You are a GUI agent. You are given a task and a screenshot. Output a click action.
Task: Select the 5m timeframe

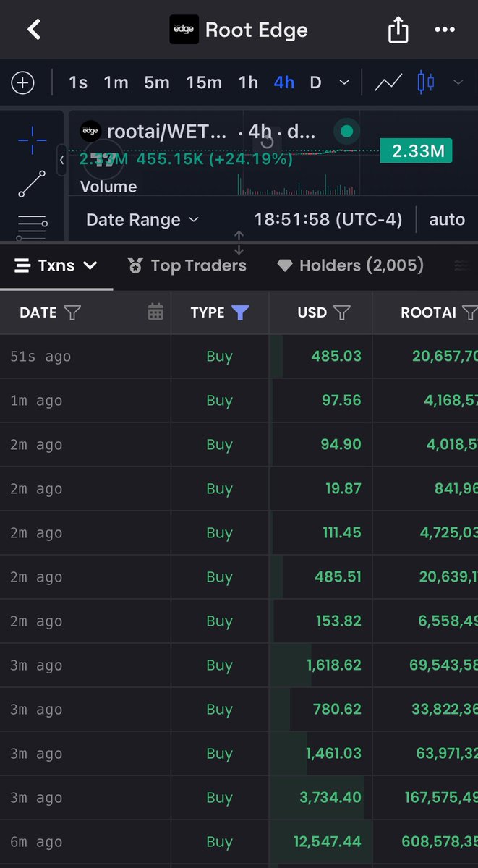click(x=156, y=82)
